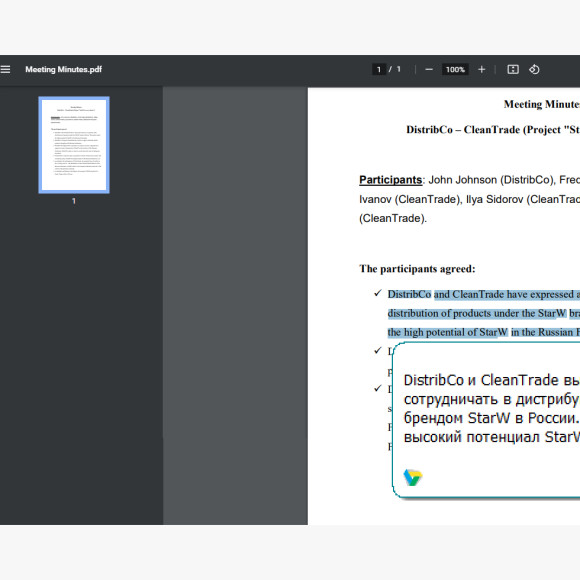Click the second checkmark bullet in the list
The height and width of the screenshot is (580, 580).
[377, 350]
